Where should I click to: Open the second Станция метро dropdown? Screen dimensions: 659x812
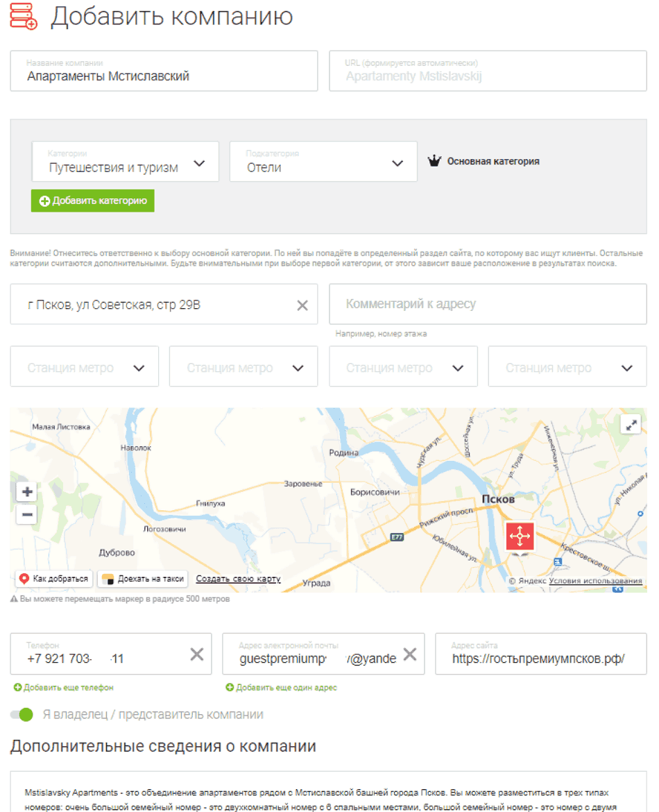(243, 366)
